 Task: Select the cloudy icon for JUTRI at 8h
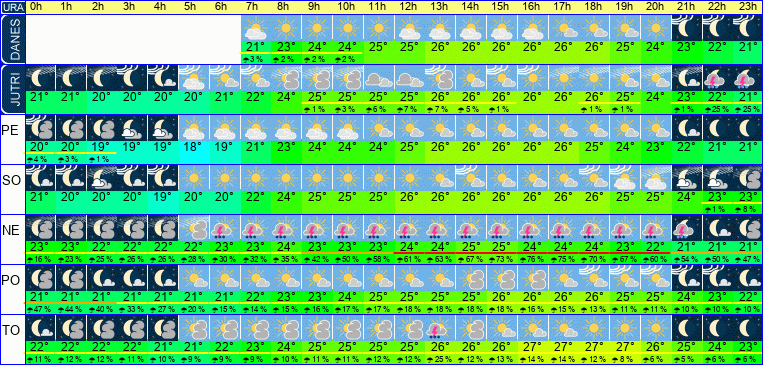pos(286,78)
